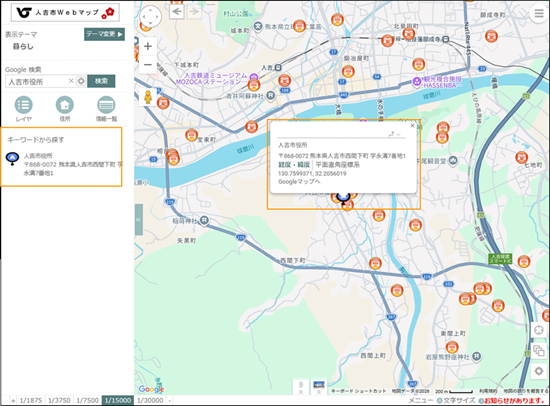Click the 稲荷神社 shrine marker
The image size is (550, 406).
204,220
